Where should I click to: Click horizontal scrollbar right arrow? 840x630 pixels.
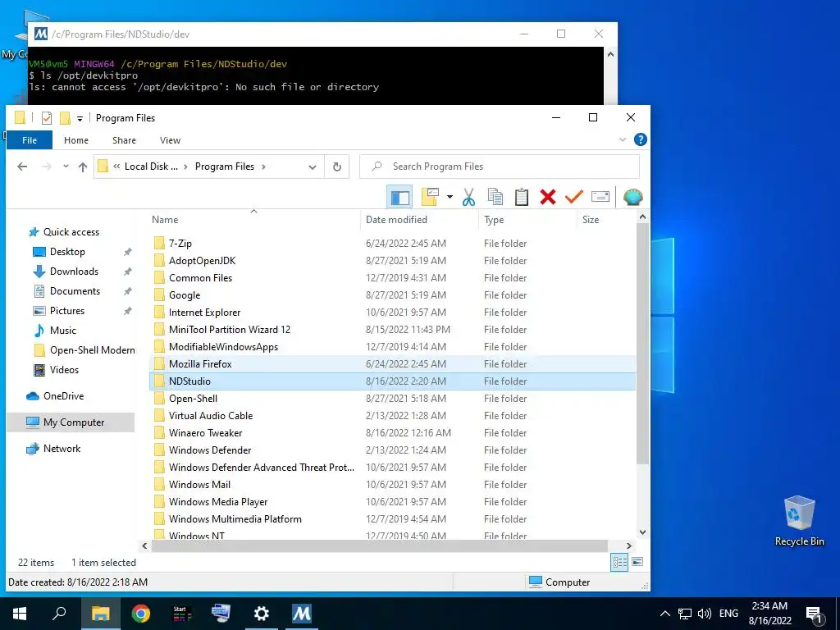click(x=629, y=546)
